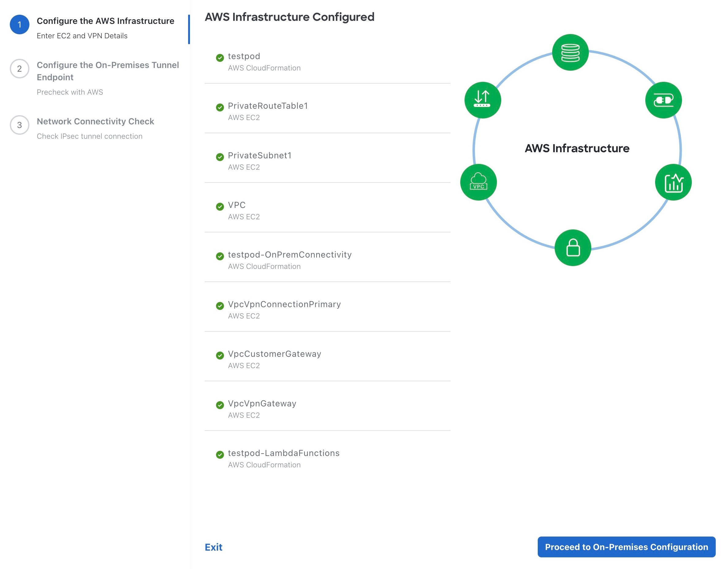The image size is (728, 569).
Task: Click the plug connector icon in diagram
Action: click(x=663, y=100)
